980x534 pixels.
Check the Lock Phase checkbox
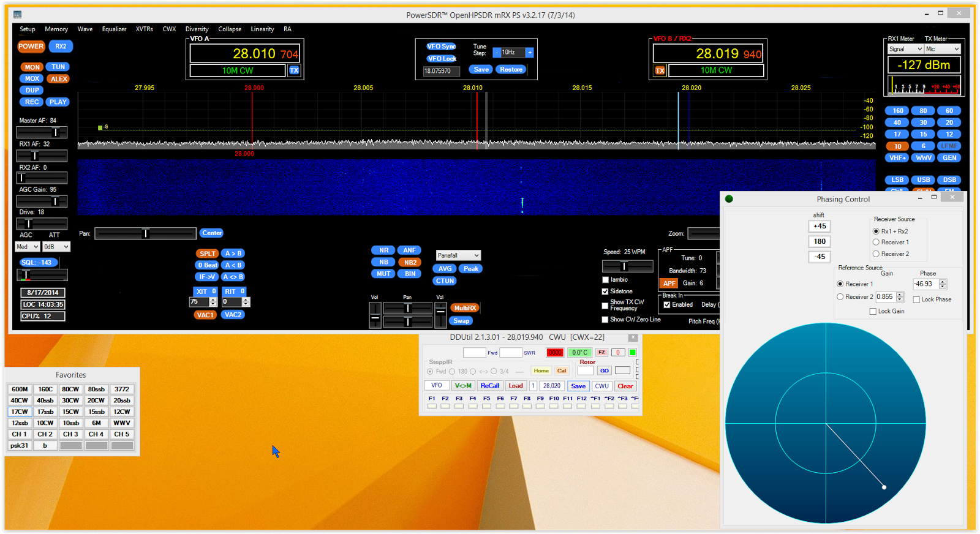coord(916,299)
